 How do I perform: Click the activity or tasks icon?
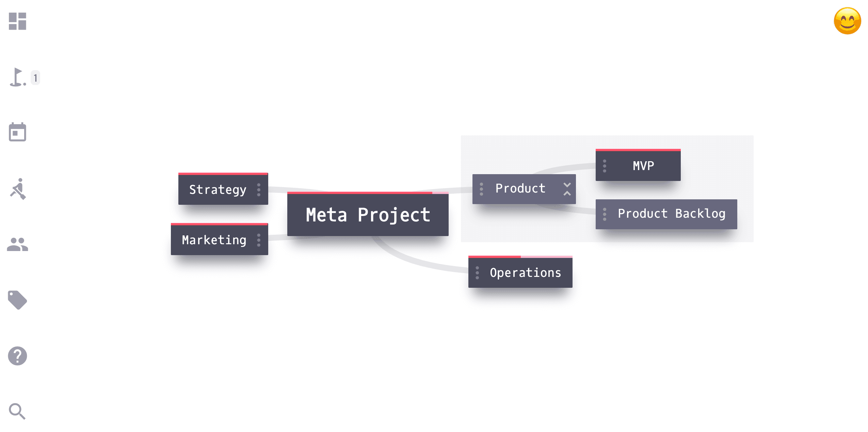[18, 190]
